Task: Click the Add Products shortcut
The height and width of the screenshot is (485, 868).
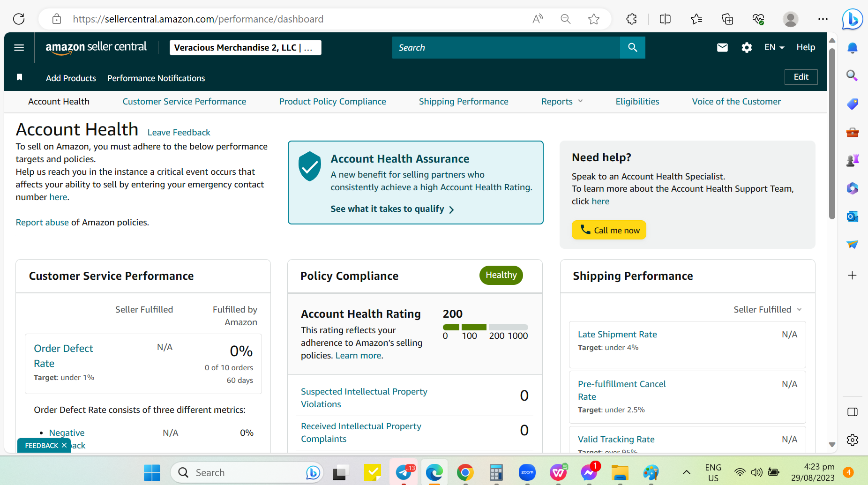Action: click(71, 78)
